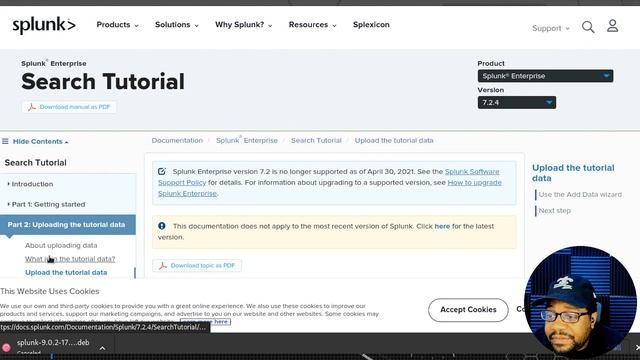Open How to upgrade Splunk Enterprise link

coord(474,183)
